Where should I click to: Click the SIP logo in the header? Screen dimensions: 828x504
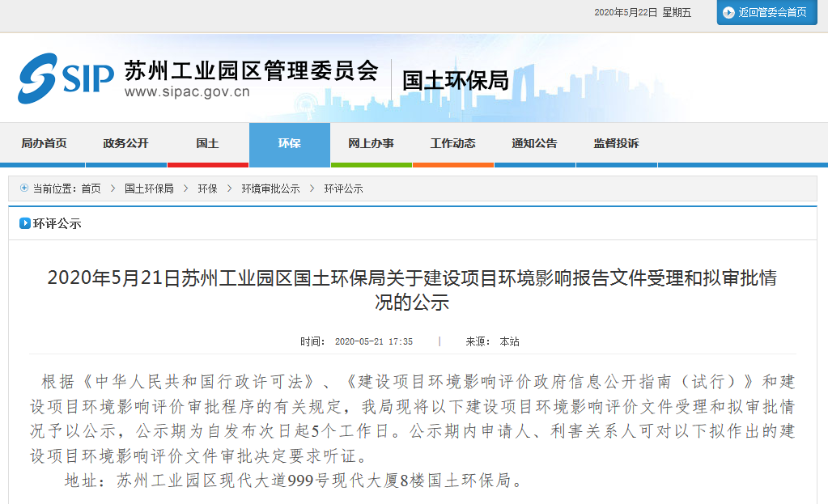(66, 78)
